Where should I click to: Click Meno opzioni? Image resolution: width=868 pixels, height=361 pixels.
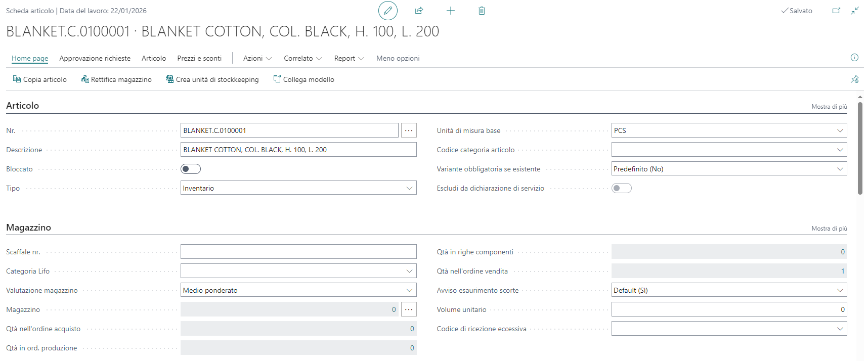click(398, 58)
